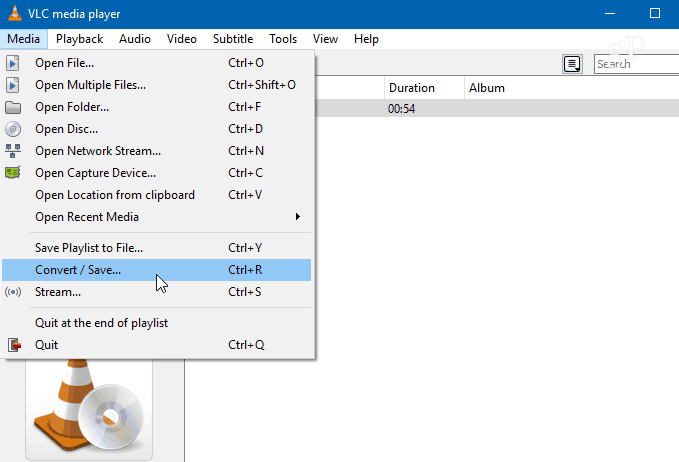Choose Open Multiple Files... entry

157,85
